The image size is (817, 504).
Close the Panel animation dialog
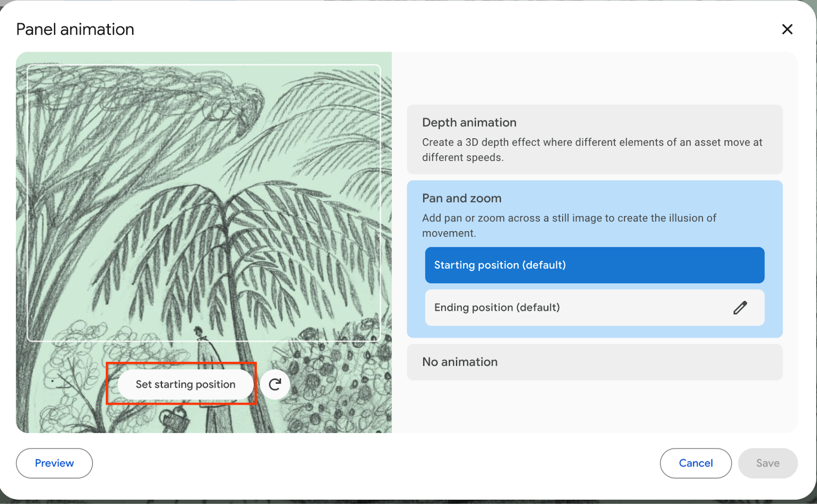coord(787,29)
